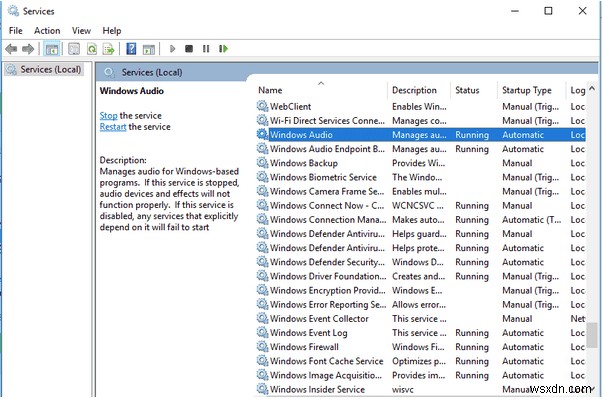Minimize the Services window

coord(515,11)
